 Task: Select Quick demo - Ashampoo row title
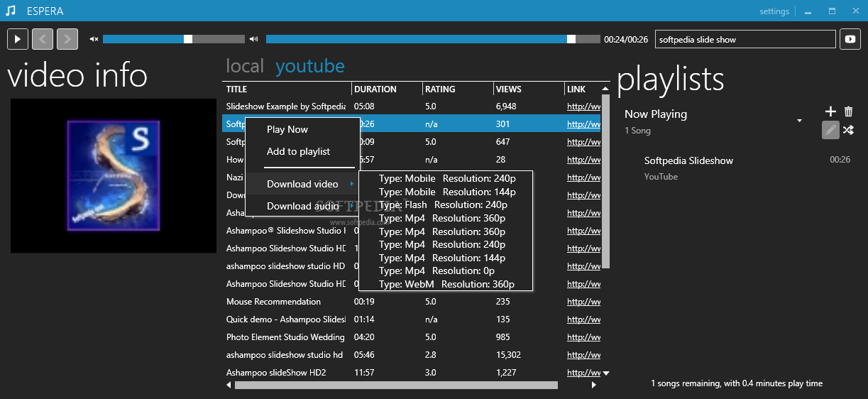[286, 319]
